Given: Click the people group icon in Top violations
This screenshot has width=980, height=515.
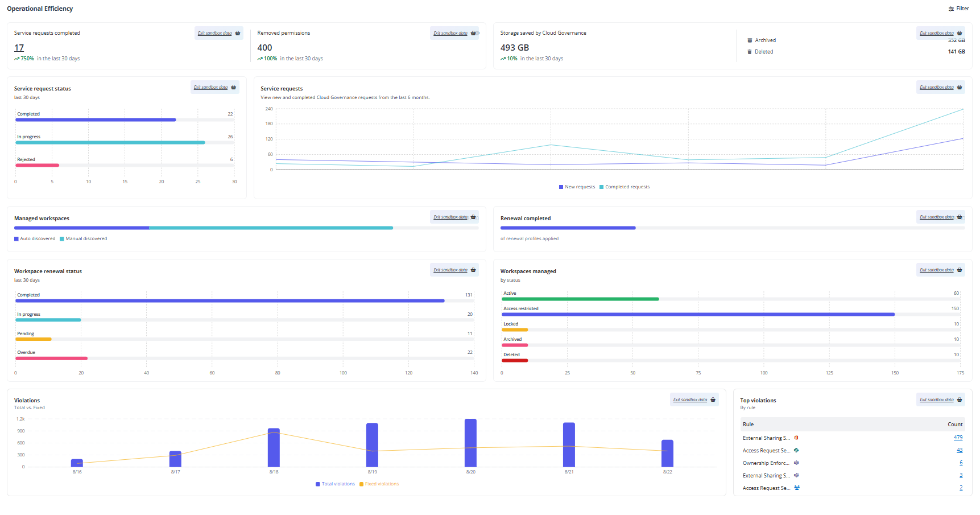Looking at the screenshot, I should [x=797, y=488].
